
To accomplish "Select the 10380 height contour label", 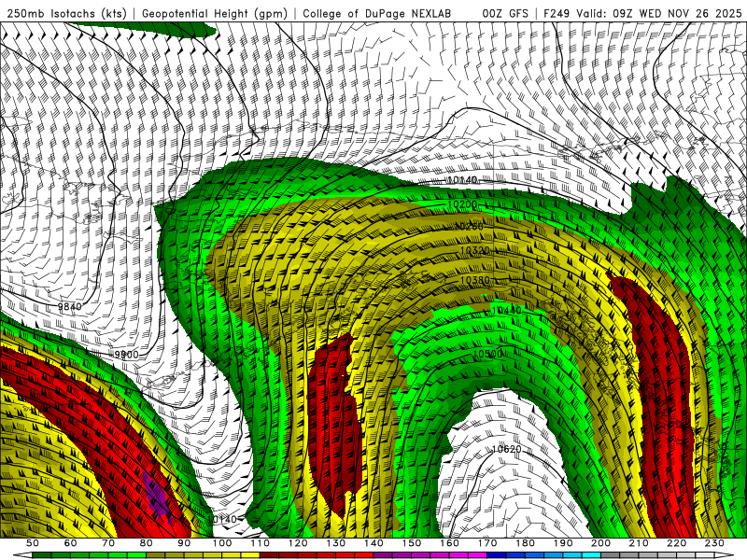I will [x=475, y=281].
